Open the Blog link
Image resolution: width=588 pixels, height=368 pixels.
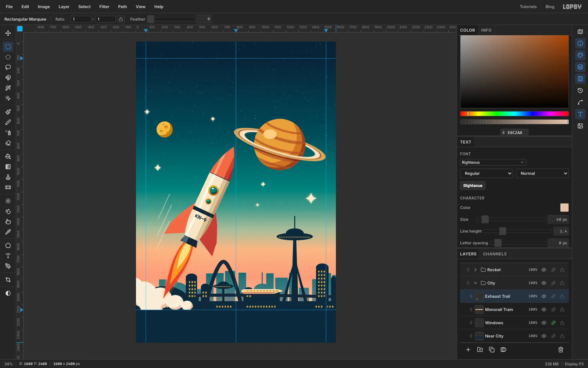(x=550, y=7)
